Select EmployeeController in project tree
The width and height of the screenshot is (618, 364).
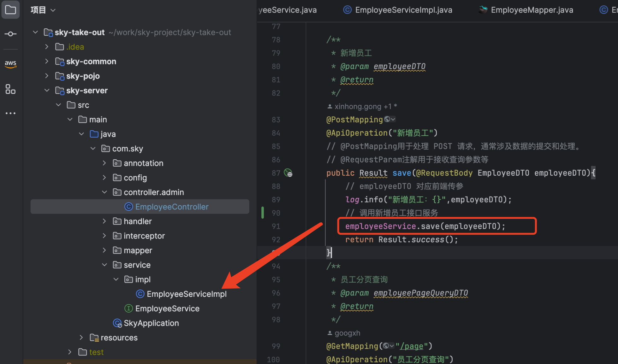pyautogui.click(x=172, y=207)
